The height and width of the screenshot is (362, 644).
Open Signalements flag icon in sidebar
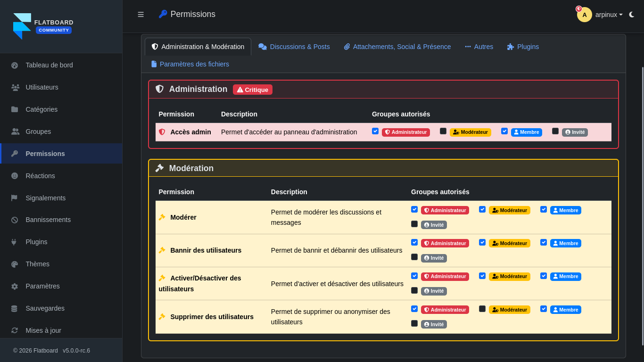[15, 198]
